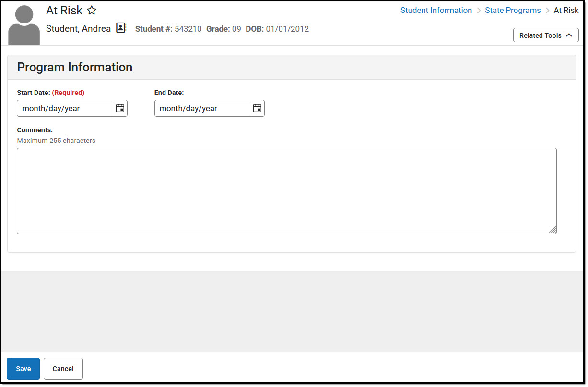Image resolution: width=588 pixels, height=387 pixels.
Task: Click the calendar icon beside Start Date
Action: point(120,108)
